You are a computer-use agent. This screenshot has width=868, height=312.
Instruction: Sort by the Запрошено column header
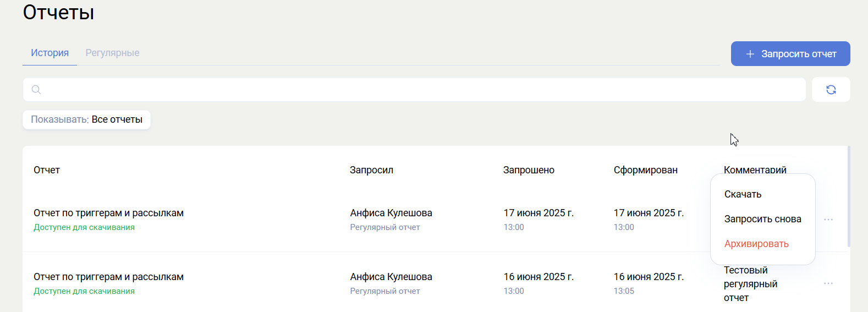click(x=529, y=170)
